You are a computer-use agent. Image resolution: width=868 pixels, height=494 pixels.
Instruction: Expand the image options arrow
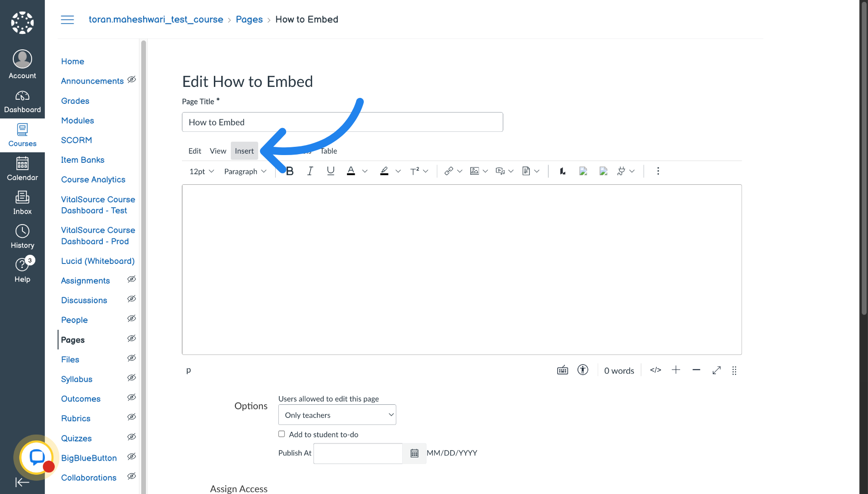pyautogui.click(x=485, y=171)
